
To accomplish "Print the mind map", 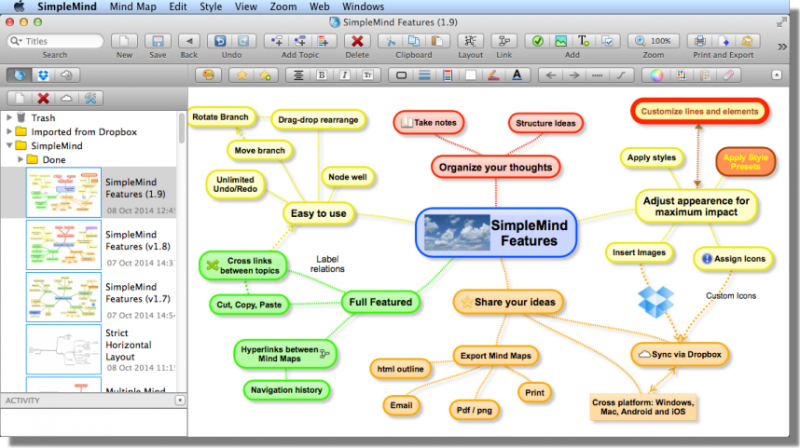I will pos(700,41).
